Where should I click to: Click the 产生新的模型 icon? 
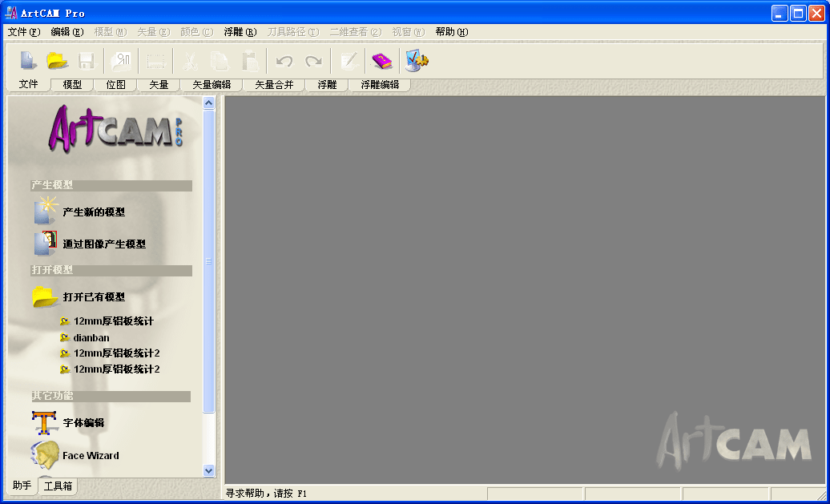tap(45, 210)
